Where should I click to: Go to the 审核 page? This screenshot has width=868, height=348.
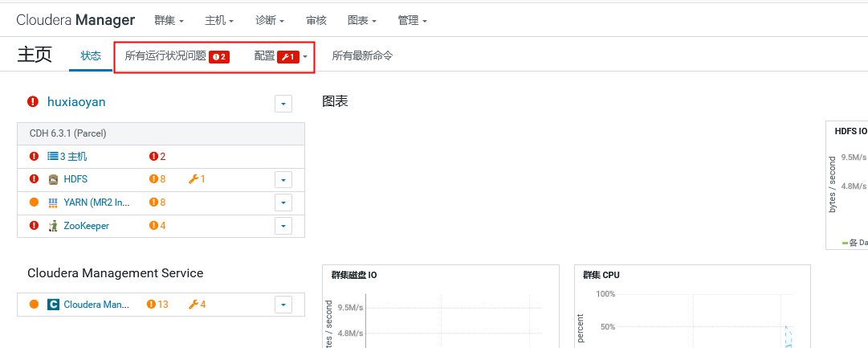pyautogui.click(x=316, y=21)
